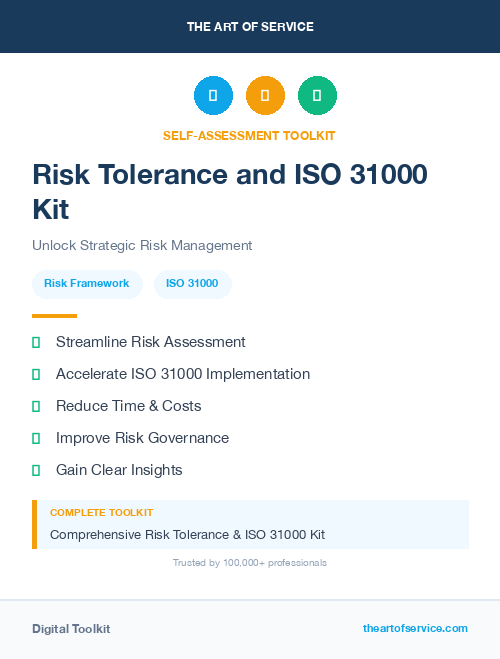Click Reduce Time & Costs text
Image resolution: width=500 pixels, height=659 pixels.
(x=129, y=406)
